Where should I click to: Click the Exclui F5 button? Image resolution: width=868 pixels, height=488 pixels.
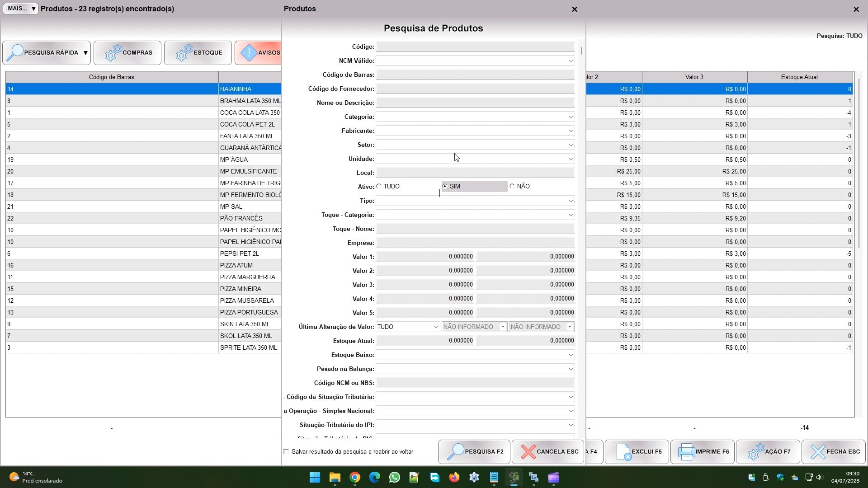pyautogui.click(x=637, y=452)
